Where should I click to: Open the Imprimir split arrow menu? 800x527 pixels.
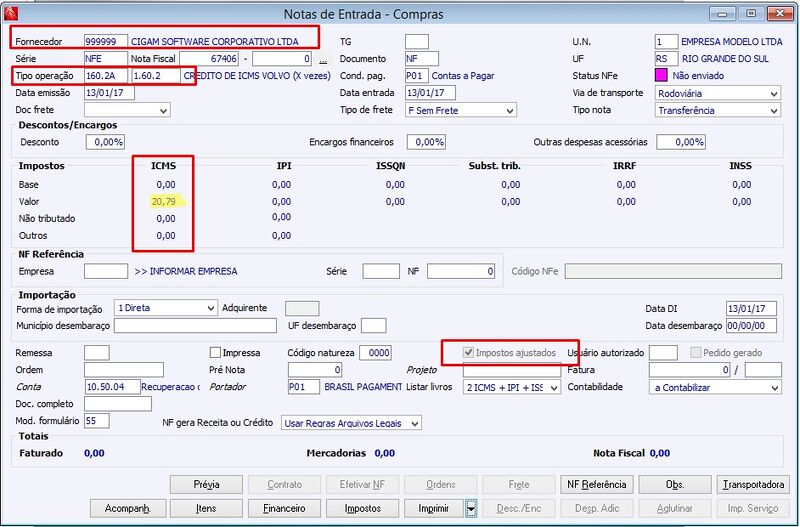tap(471, 508)
